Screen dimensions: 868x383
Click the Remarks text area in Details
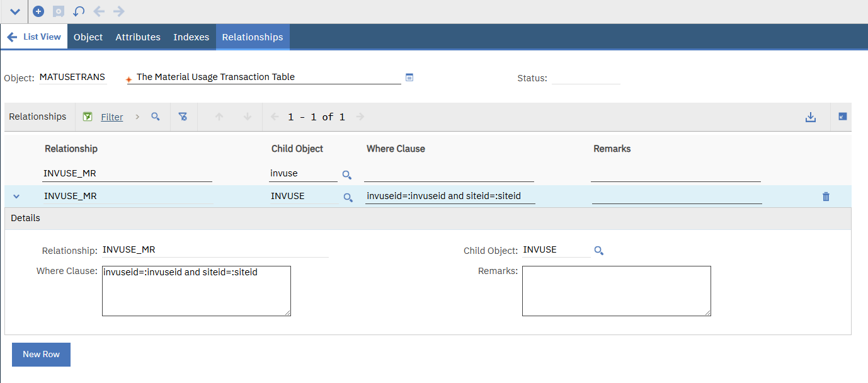point(616,291)
